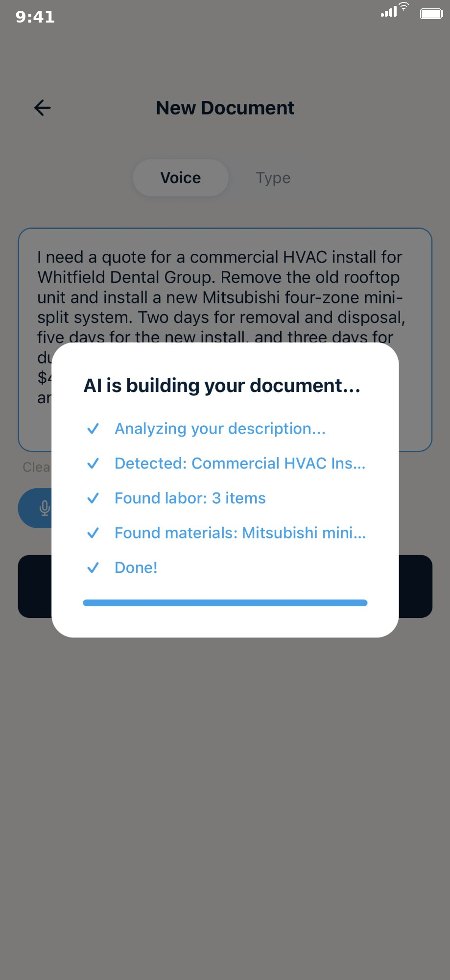Select the Found materials: Mitsubishi line
The height and width of the screenshot is (980, 450).
pyautogui.click(x=240, y=533)
